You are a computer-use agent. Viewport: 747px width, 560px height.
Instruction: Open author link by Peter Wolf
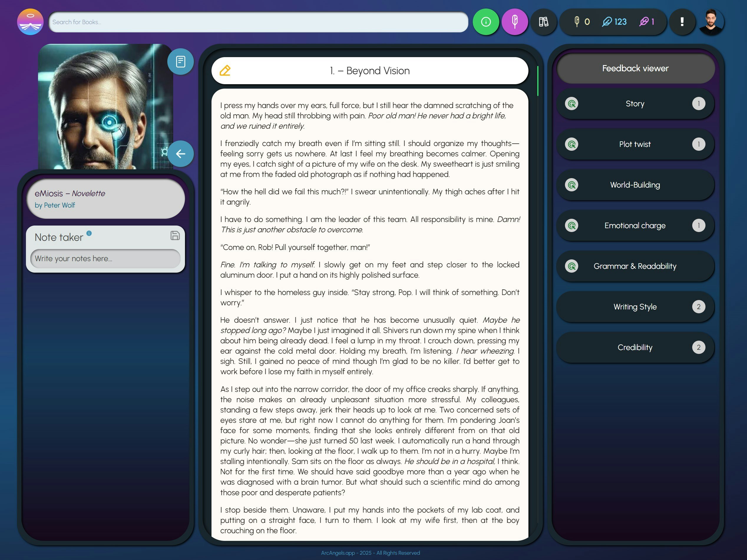(55, 205)
